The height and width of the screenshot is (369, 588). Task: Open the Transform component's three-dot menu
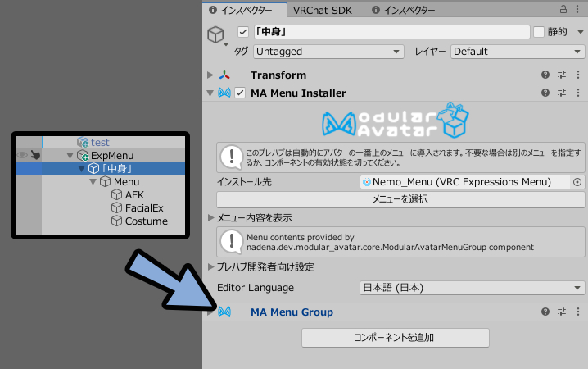(578, 75)
